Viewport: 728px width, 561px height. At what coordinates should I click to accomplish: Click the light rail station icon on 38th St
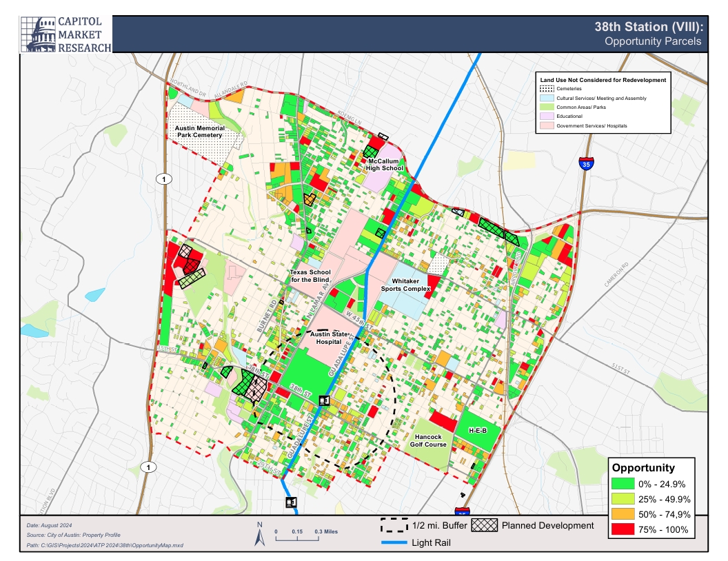pos(324,400)
